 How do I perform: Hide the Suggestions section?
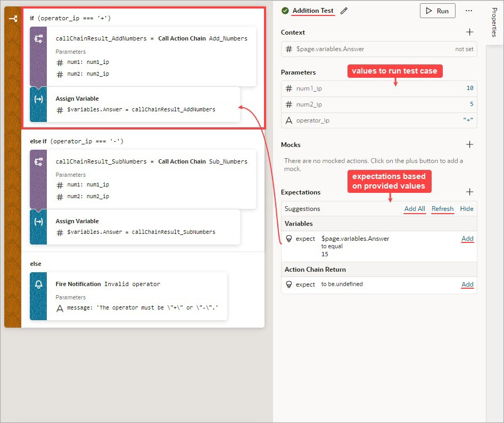466,209
